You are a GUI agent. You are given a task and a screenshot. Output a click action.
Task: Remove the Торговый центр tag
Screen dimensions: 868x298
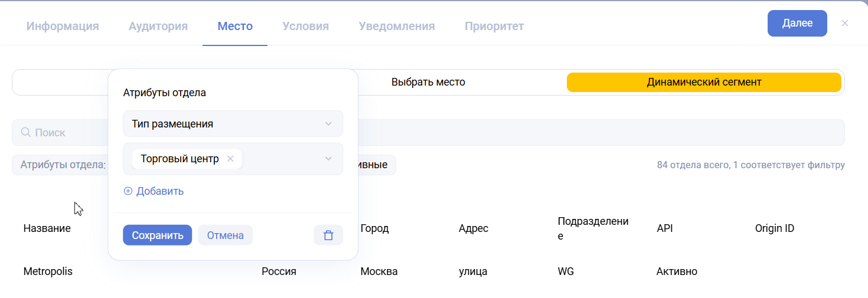(x=230, y=159)
